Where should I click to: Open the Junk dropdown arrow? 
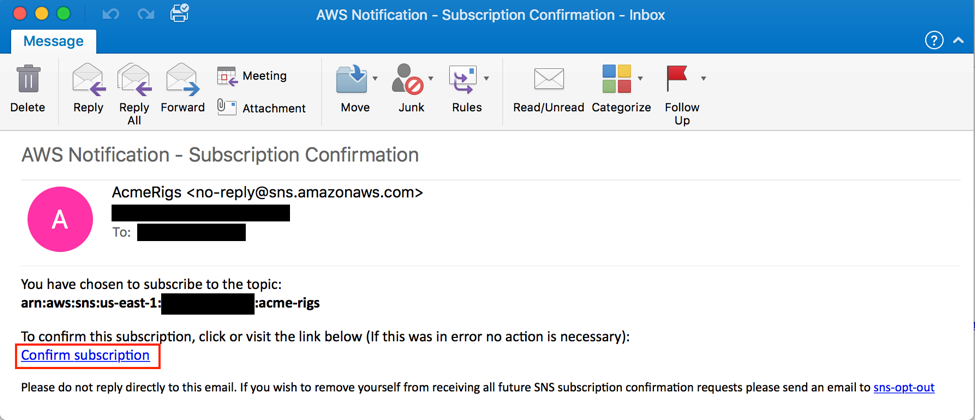431,78
